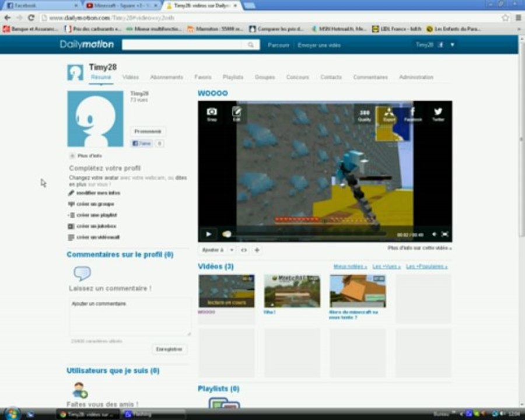Click the Ajouter un commentaire text box
525x420 pixels.
[x=130, y=317]
